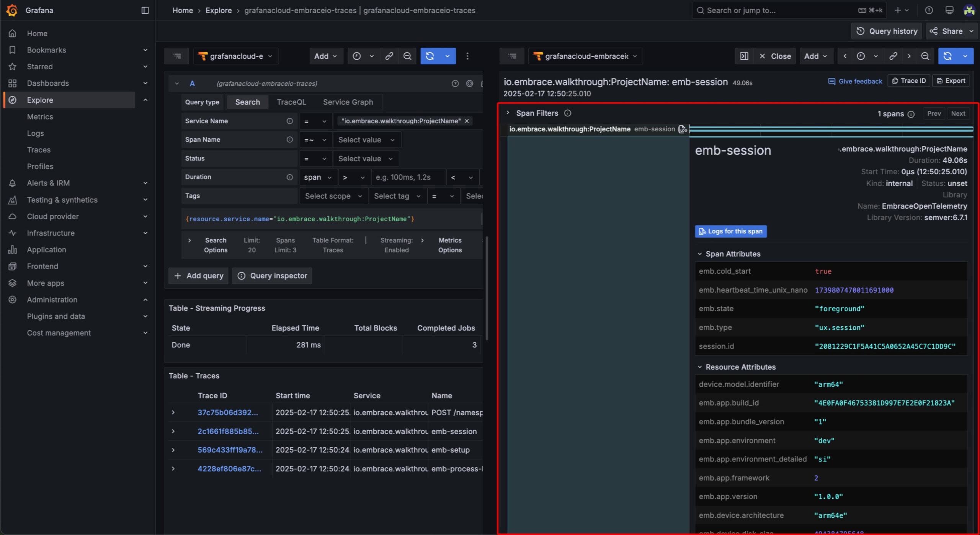Open trace 2c1661f885b85 link
Screen dimensions: 980x535
pyautogui.click(x=228, y=431)
